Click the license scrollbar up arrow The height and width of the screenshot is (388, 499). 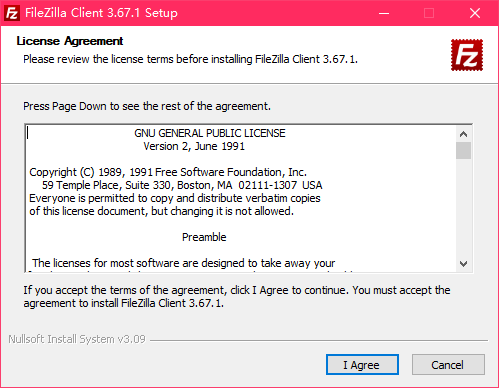click(463, 134)
